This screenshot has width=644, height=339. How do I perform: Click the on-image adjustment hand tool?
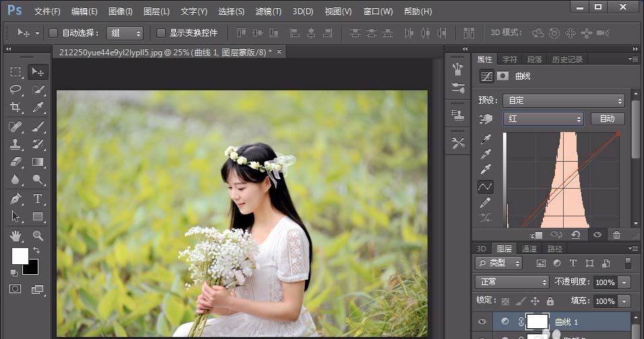click(x=486, y=119)
